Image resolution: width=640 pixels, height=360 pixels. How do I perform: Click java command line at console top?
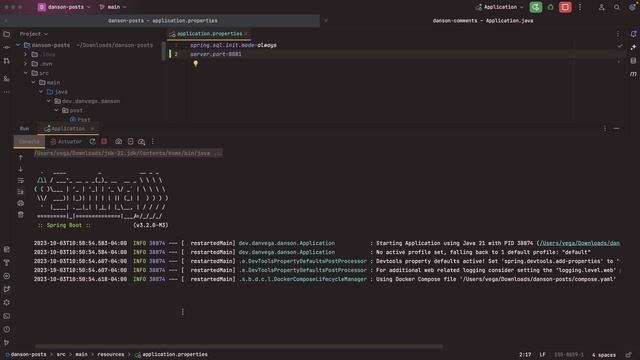click(128, 153)
